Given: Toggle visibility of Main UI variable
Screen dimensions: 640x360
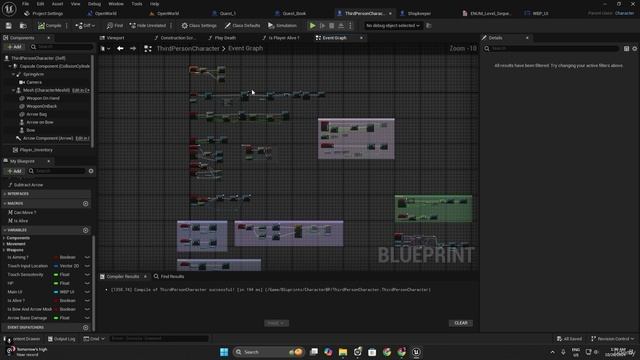Looking at the screenshot, I should point(87,292).
